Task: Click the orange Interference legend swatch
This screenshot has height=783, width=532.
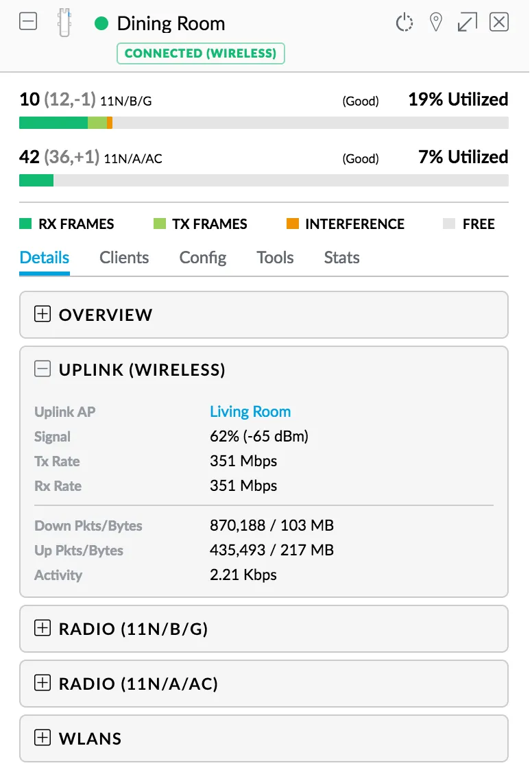Action: (x=292, y=224)
